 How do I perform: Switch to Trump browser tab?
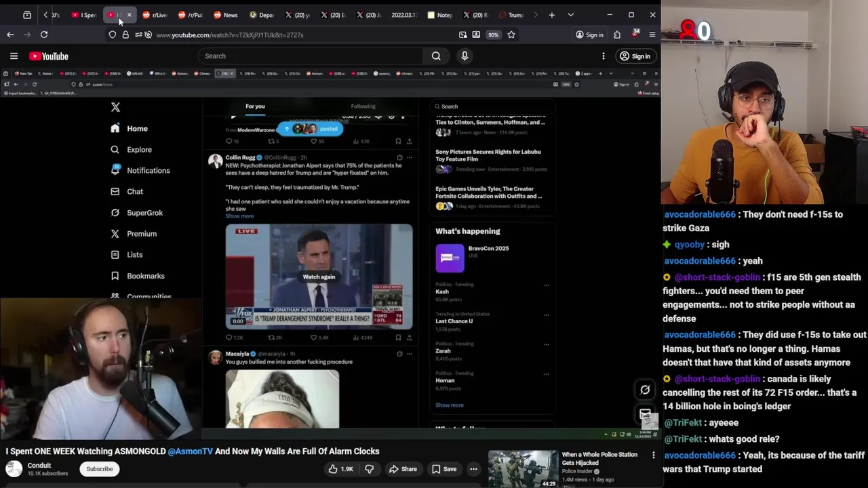(x=512, y=15)
